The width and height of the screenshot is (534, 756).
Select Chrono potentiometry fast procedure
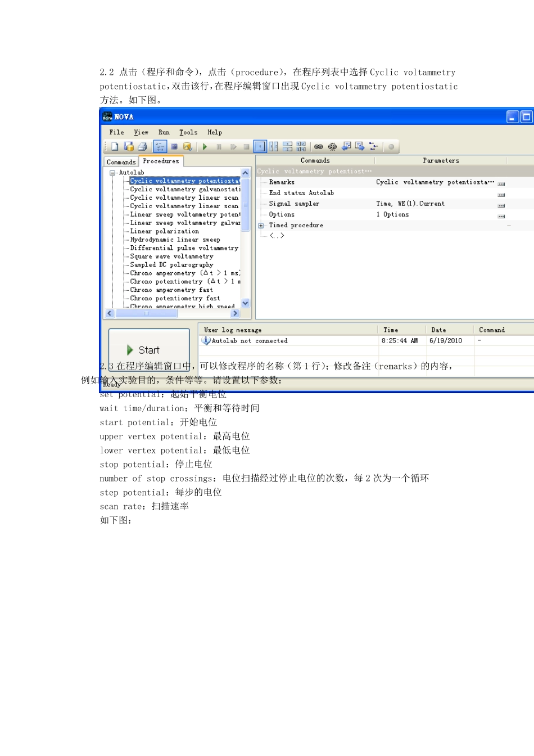click(175, 299)
